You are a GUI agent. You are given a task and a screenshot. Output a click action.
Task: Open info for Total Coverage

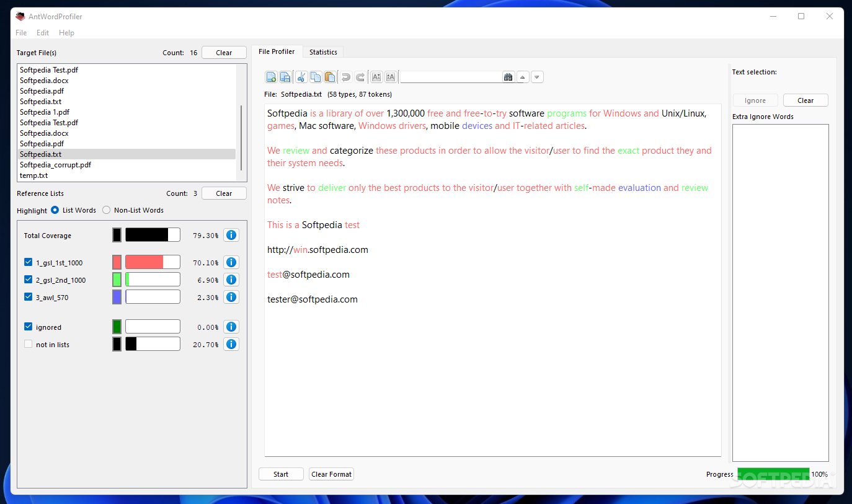(231, 236)
